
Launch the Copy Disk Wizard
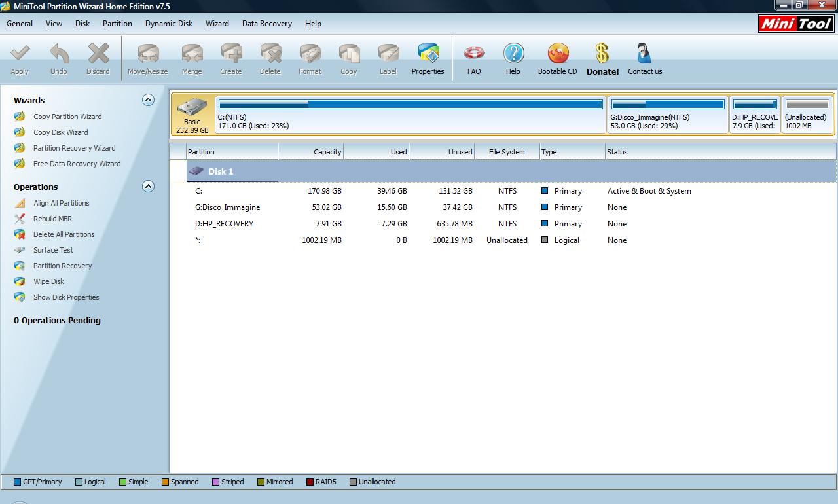tap(60, 132)
